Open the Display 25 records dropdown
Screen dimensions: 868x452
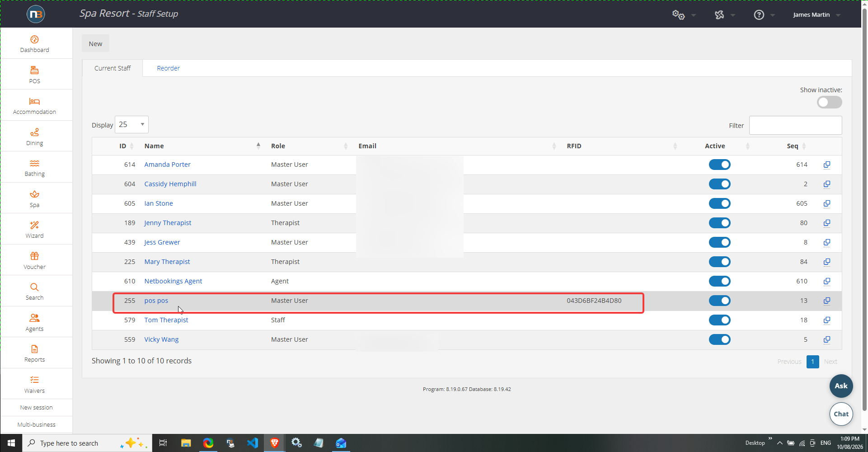(131, 124)
